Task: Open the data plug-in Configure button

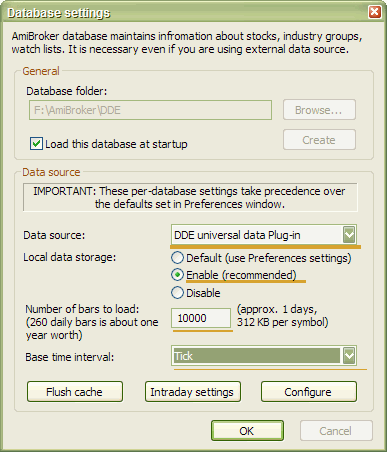Action: [309, 392]
